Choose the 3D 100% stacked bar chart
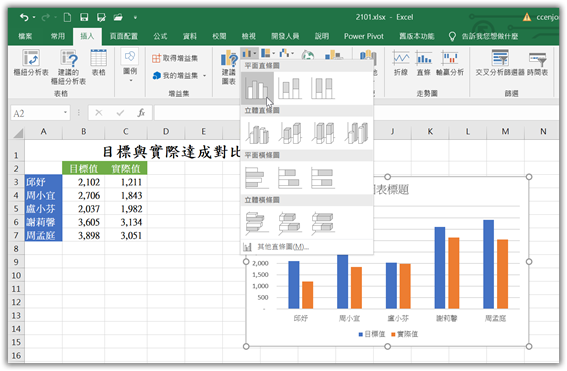The width and height of the screenshot is (567, 371). [323, 222]
